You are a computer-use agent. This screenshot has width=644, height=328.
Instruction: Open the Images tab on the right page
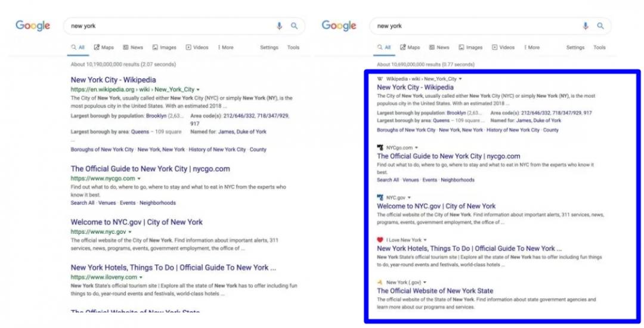[x=470, y=48]
